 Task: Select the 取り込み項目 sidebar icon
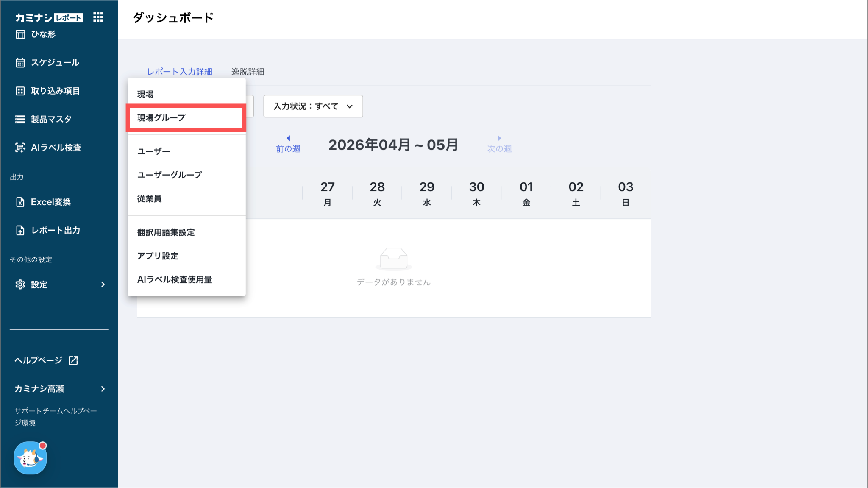[x=20, y=91]
